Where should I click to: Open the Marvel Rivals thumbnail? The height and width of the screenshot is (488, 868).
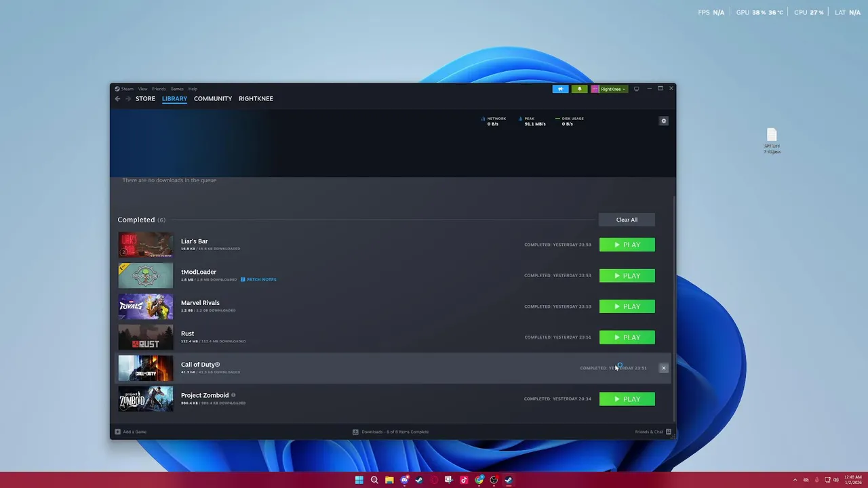(x=146, y=306)
